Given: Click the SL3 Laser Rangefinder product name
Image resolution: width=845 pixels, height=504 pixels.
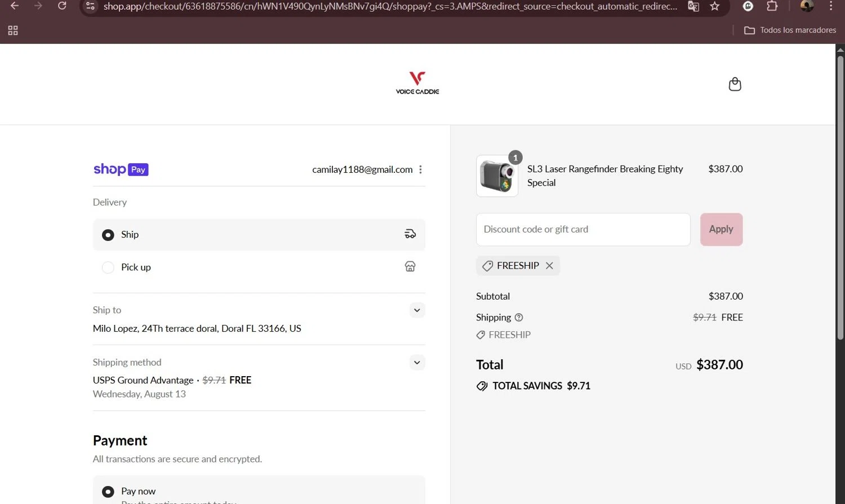Looking at the screenshot, I should (605, 176).
